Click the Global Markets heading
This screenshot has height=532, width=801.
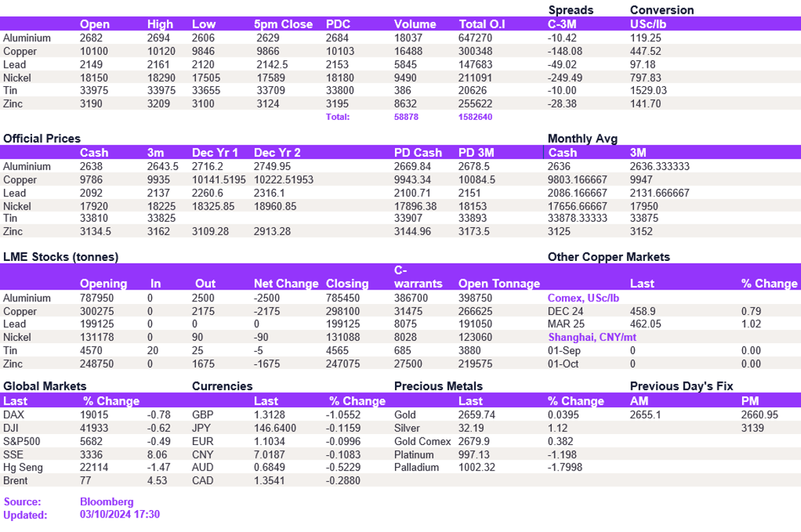pos(45,386)
